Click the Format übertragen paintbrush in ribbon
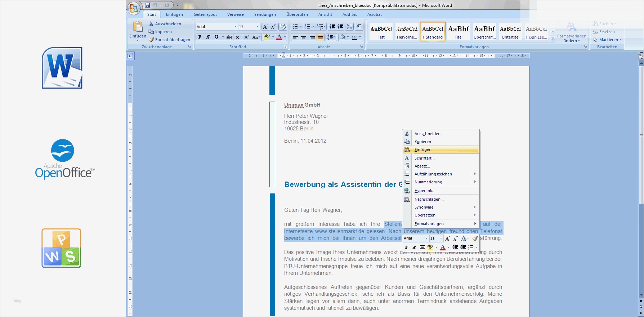The height and width of the screenshot is (317, 644). click(x=151, y=40)
